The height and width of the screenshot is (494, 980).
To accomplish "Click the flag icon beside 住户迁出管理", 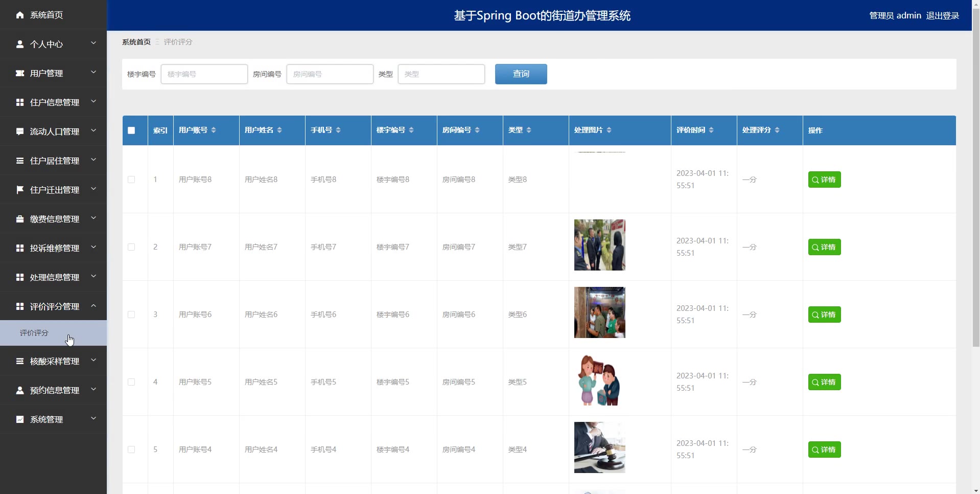I will pos(20,190).
